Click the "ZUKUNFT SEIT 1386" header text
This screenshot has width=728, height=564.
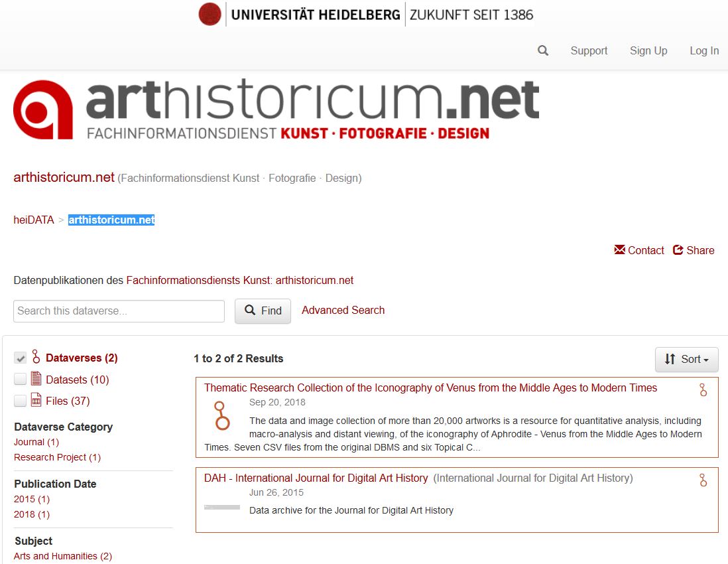tap(471, 15)
